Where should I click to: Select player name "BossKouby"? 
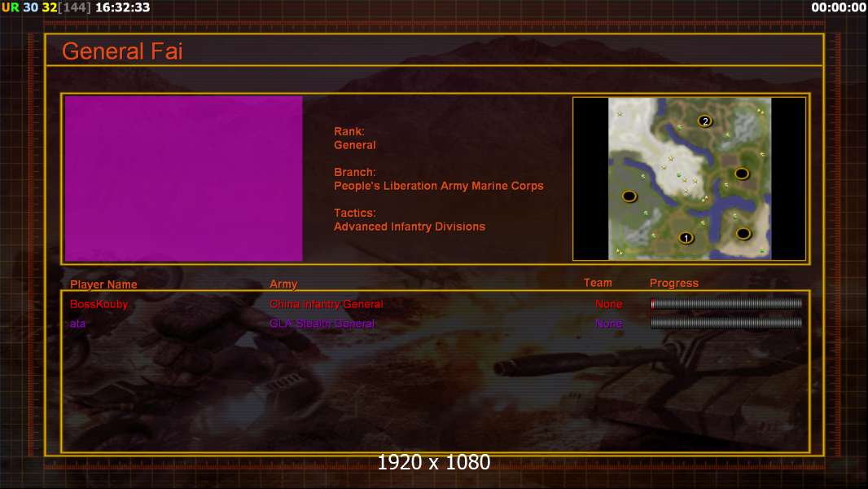point(99,304)
